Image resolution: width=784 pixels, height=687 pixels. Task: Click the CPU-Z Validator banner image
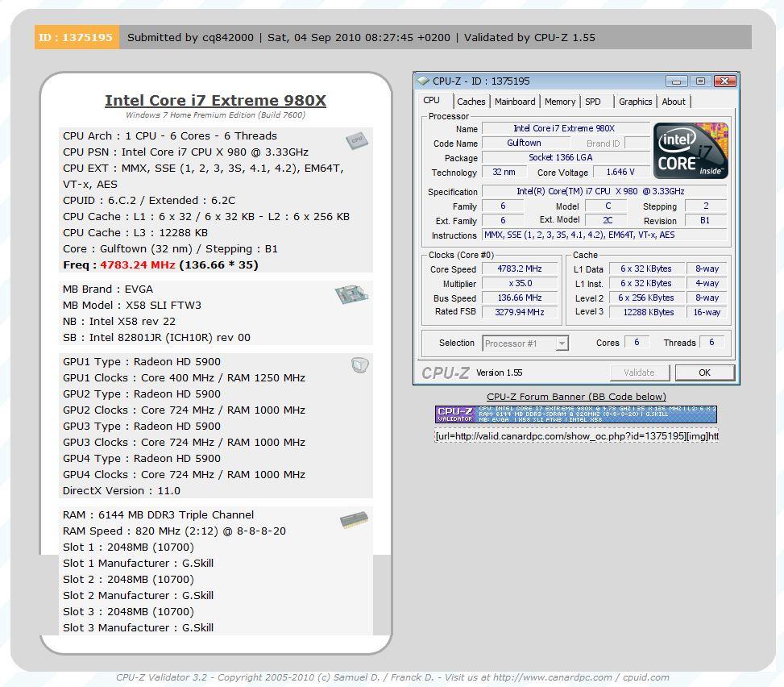[x=576, y=414]
